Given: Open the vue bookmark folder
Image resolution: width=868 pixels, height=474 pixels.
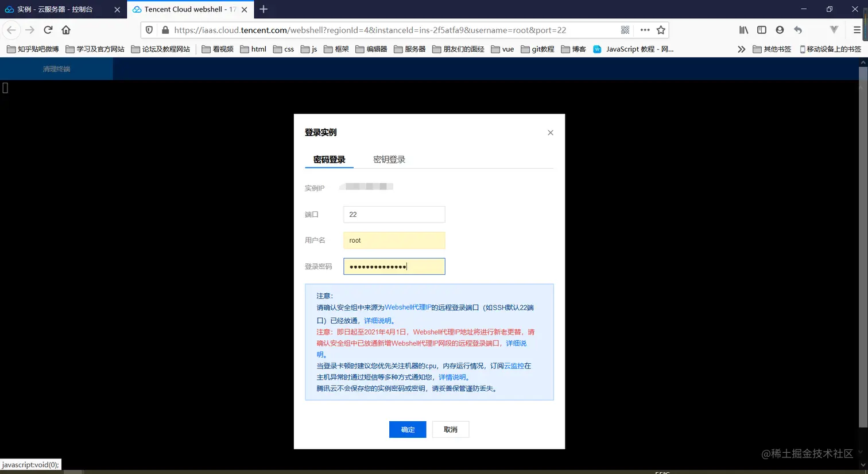Looking at the screenshot, I should pos(503,49).
